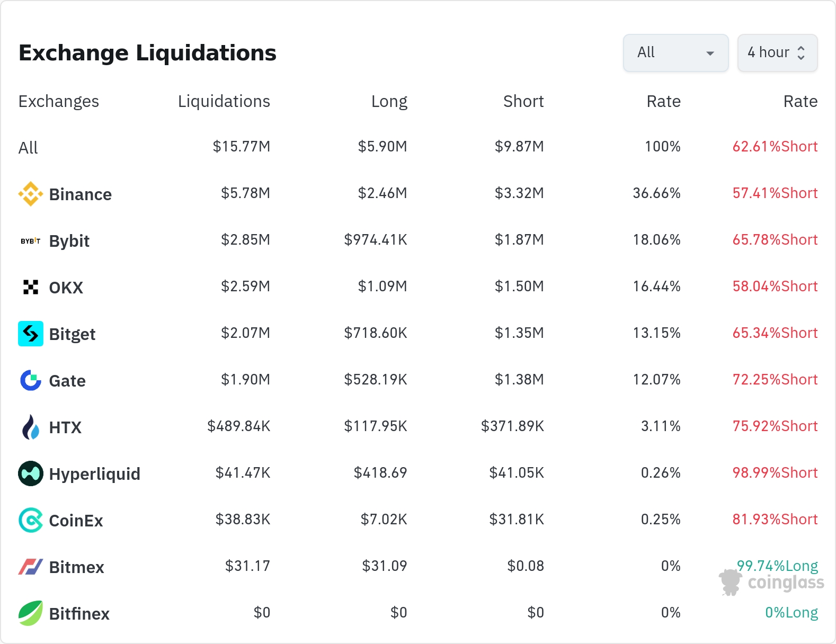836x644 pixels.
Task: Click the Long column header
Action: (389, 101)
